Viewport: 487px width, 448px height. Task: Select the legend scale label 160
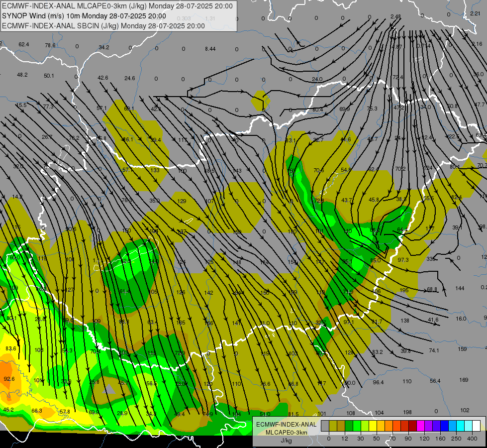tap(440, 439)
